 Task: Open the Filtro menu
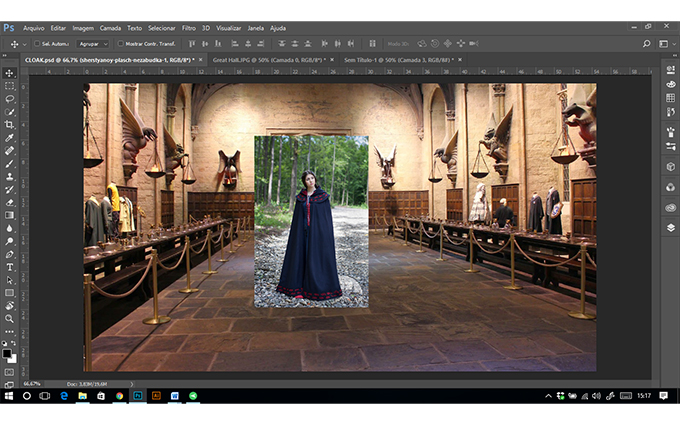coord(189,28)
